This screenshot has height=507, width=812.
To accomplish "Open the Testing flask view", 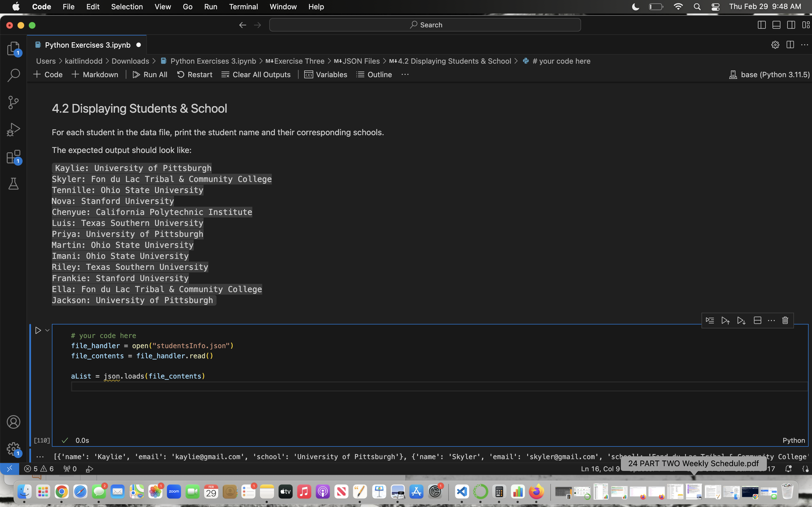I will click(x=14, y=184).
